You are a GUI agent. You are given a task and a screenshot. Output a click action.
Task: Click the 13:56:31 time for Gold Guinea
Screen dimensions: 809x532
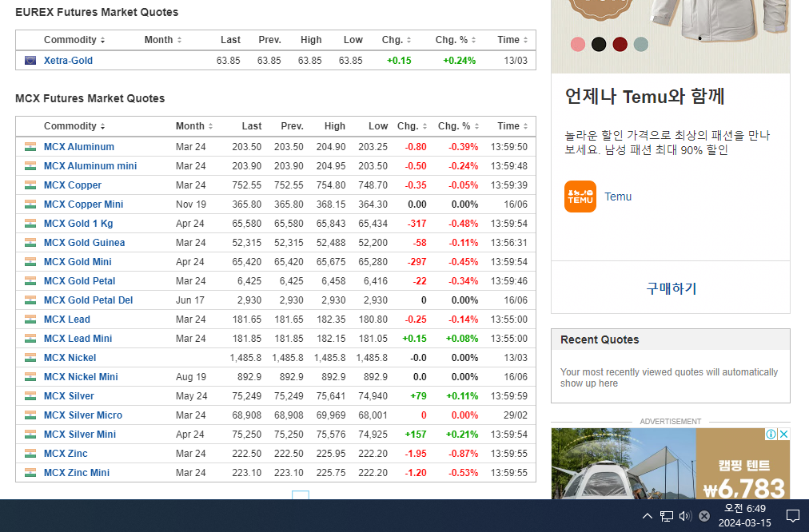coord(508,243)
